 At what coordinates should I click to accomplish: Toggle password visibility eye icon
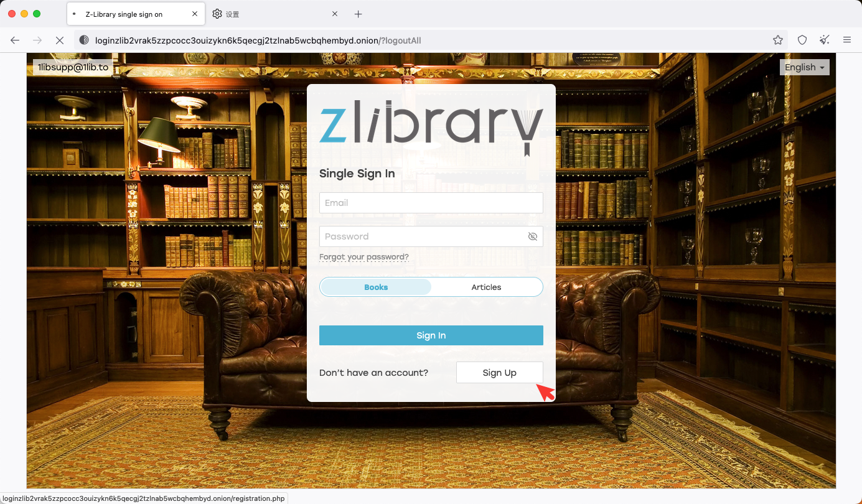point(532,236)
